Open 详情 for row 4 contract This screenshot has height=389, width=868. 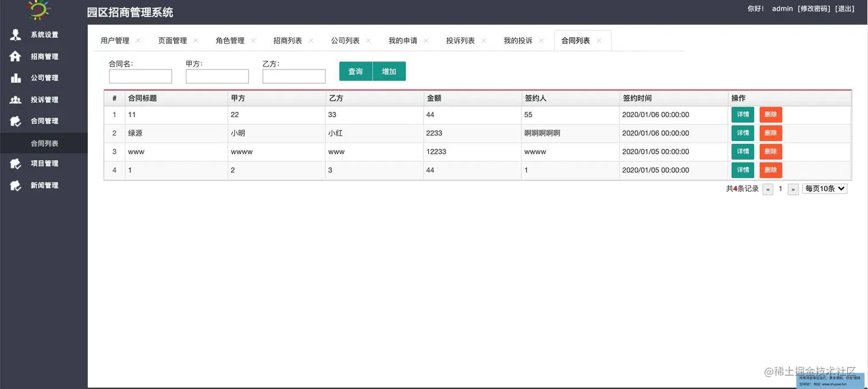[743, 170]
